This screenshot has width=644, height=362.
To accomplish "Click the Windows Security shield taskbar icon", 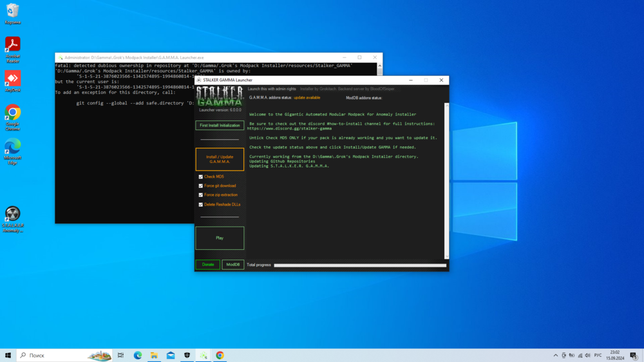I will [x=187, y=356].
